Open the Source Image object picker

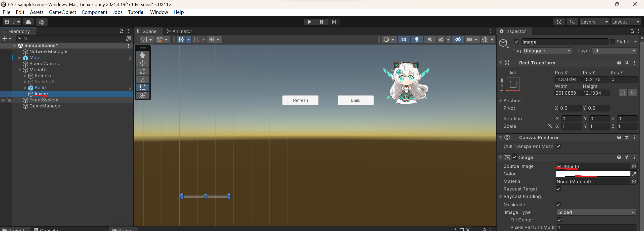[x=634, y=166]
